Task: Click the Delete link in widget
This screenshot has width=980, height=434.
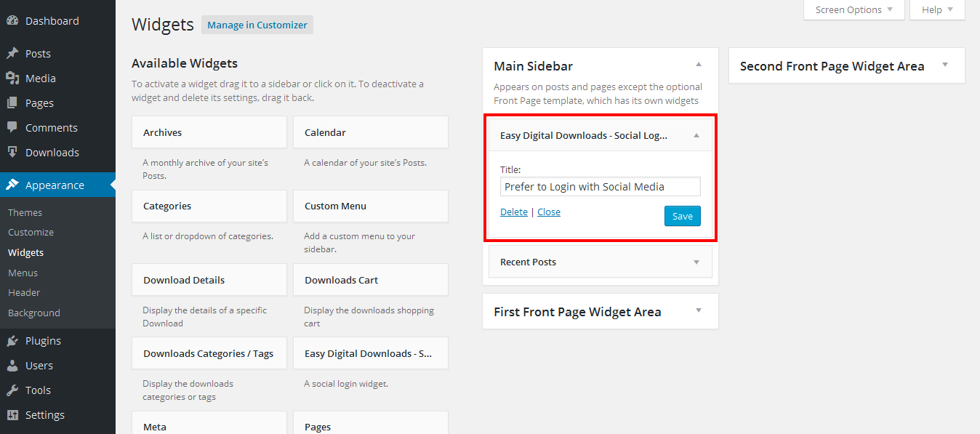Action: 514,212
